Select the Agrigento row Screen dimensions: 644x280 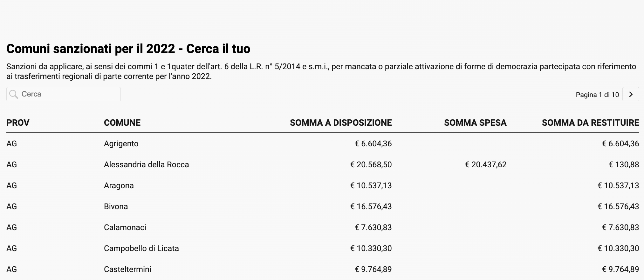[x=323, y=144]
